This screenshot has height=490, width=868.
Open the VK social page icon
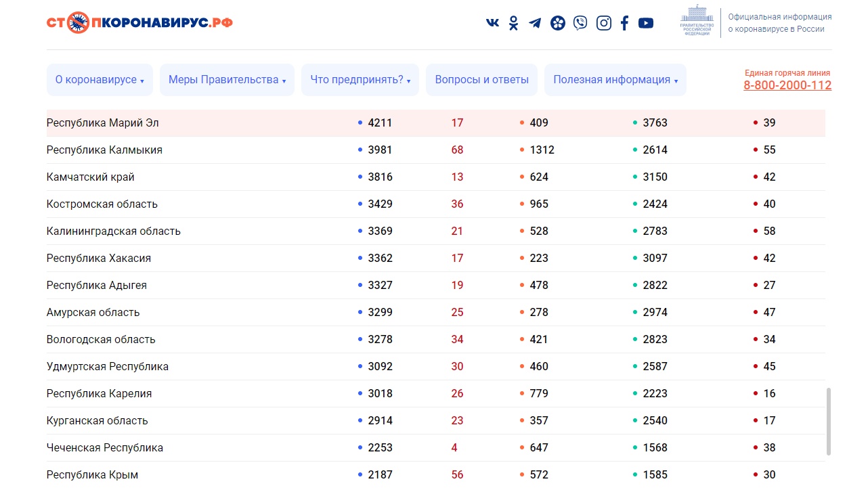point(492,23)
